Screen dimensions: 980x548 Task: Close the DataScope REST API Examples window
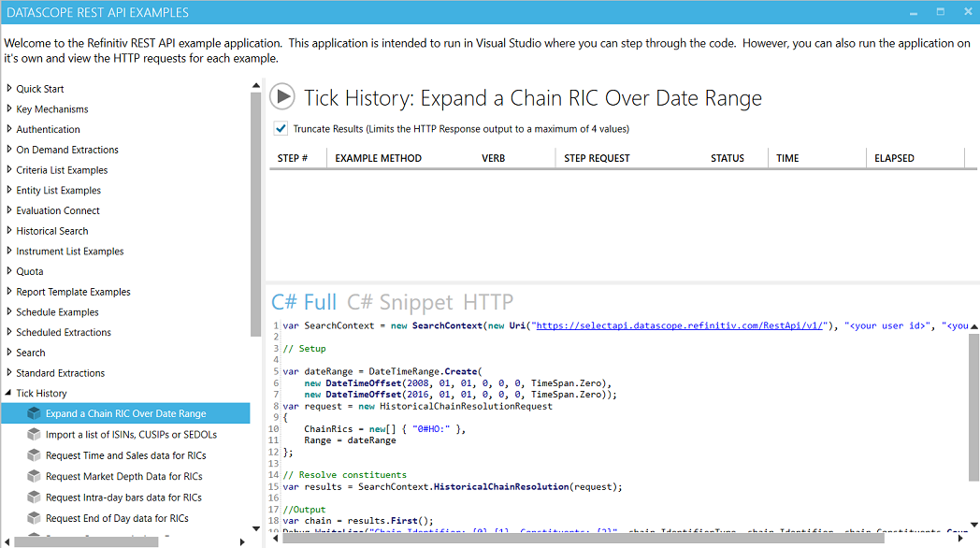click(x=968, y=12)
